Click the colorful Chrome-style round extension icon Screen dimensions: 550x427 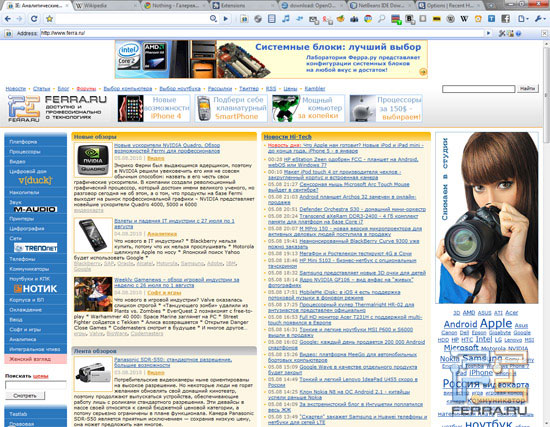[368, 19]
